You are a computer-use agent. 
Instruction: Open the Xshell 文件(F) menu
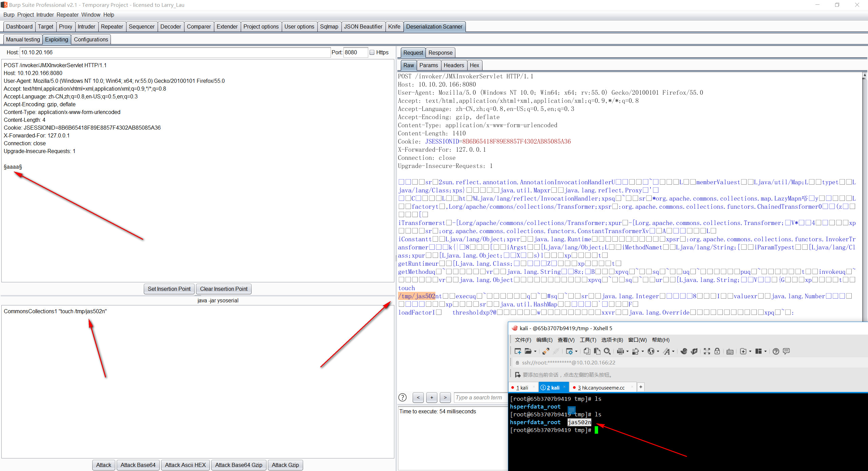click(523, 340)
